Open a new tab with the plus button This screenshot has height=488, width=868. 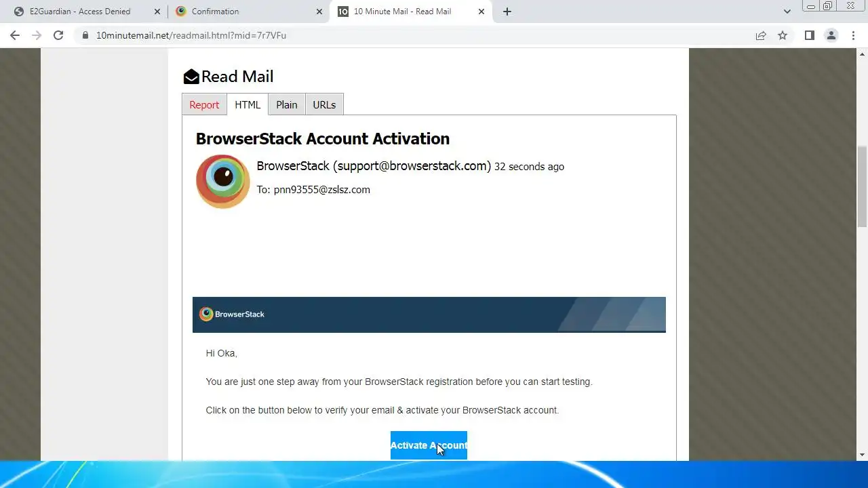tap(507, 12)
